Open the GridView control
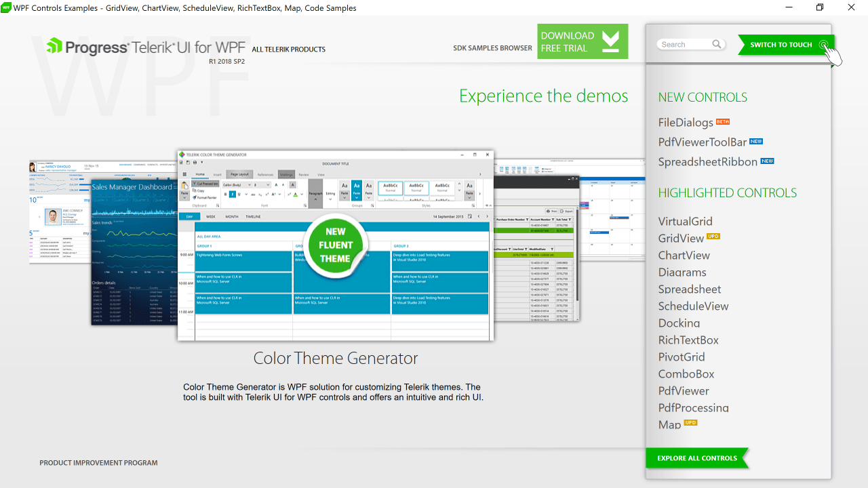 point(681,238)
